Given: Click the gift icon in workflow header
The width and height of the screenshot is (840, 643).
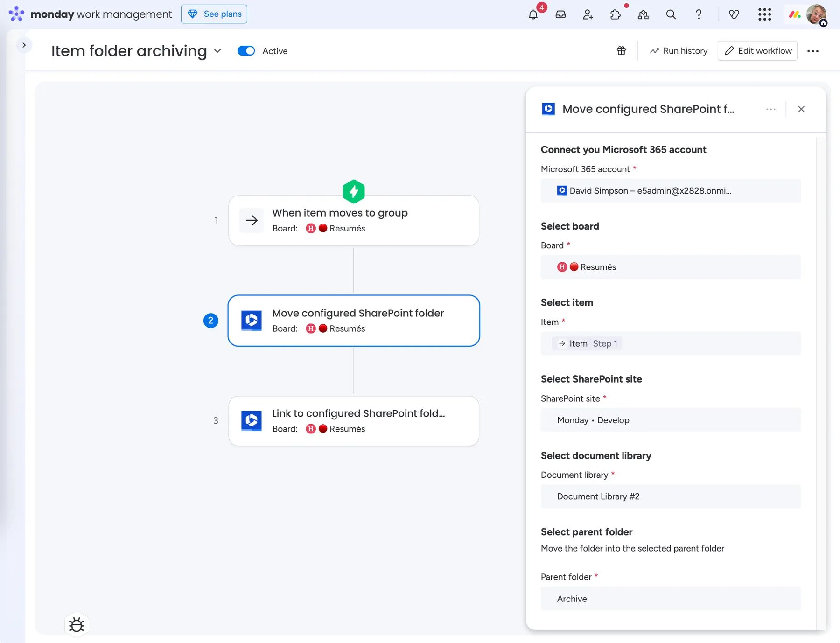Looking at the screenshot, I should 621,51.
